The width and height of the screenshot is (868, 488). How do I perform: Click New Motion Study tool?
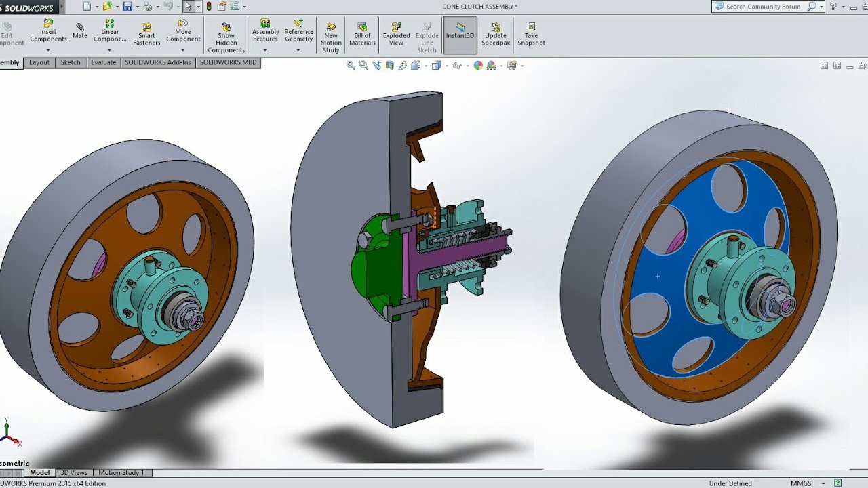(x=331, y=37)
